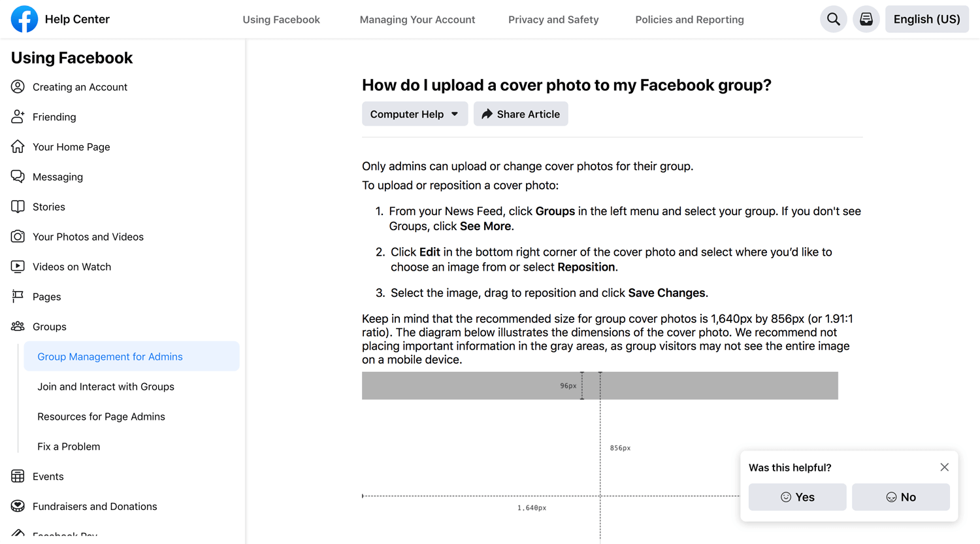Image resolution: width=980 pixels, height=544 pixels.
Task: Click the frown icon on No button
Action: click(891, 497)
